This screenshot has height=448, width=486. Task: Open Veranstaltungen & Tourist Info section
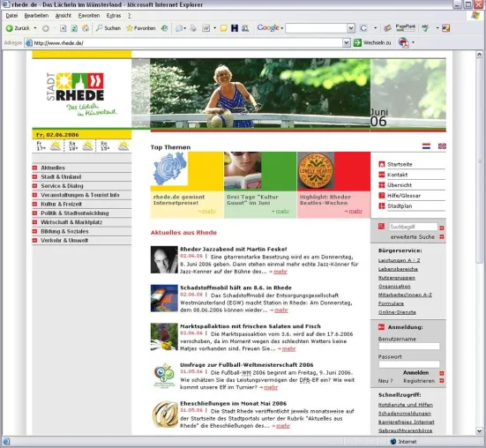click(81, 195)
